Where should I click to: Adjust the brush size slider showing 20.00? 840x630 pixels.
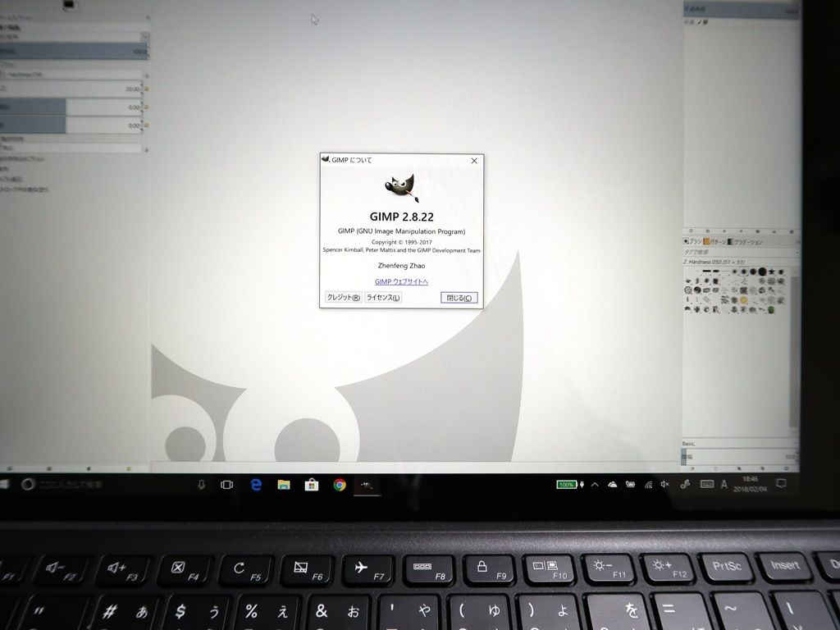tap(70, 89)
